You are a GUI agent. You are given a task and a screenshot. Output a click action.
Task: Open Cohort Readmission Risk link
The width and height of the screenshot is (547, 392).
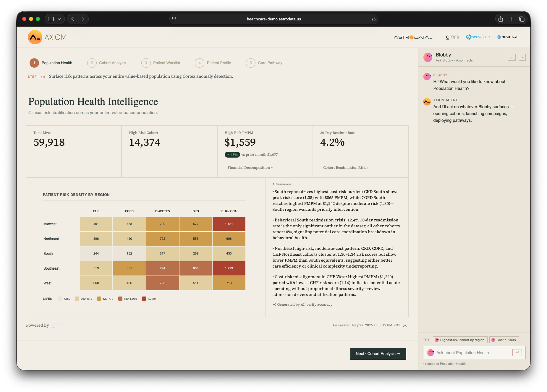(346, 168)
